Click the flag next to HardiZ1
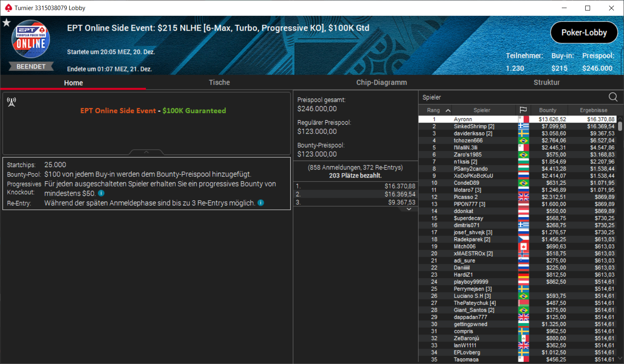Image resolution: width=624 pixels, height=364 pixels. coord(523,275)
